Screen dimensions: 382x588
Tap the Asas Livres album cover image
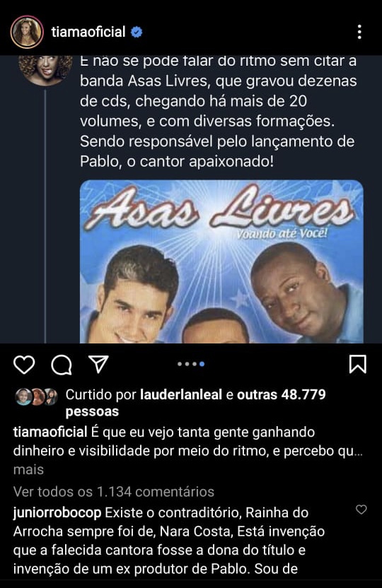(221, 261)
